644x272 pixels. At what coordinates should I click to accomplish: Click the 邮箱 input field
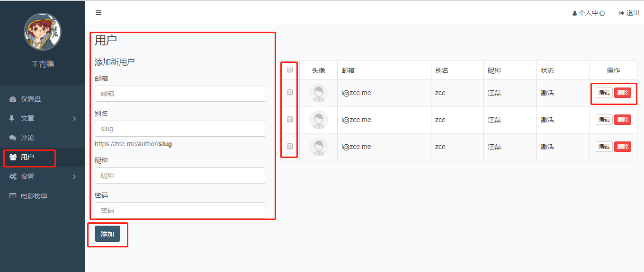(180, 94)
